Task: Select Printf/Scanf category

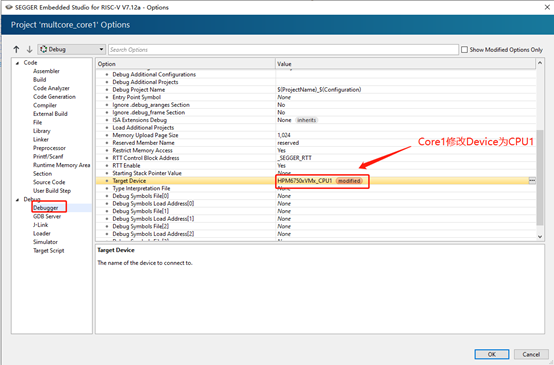Action: click(x=48, y=156)
